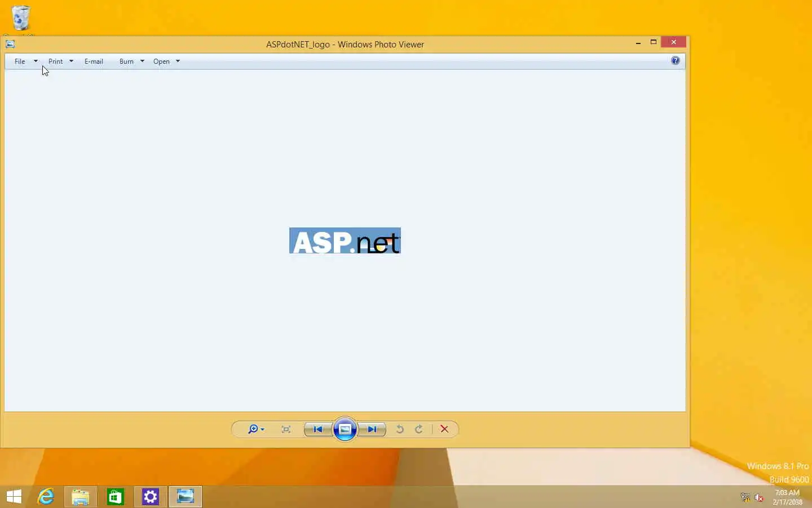Open the Open menu
The height and width of the screenshot is (508, 812).
click(161, 62)
